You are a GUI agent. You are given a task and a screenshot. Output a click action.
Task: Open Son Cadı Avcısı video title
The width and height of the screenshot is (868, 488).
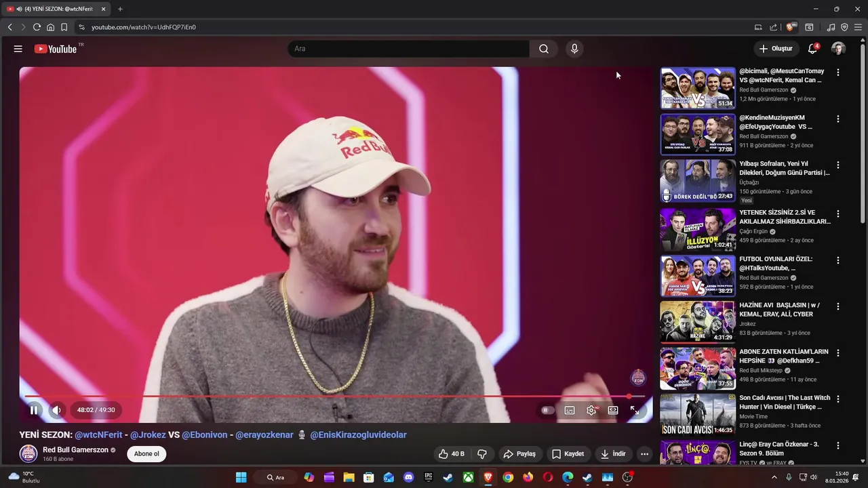point(785,403)
